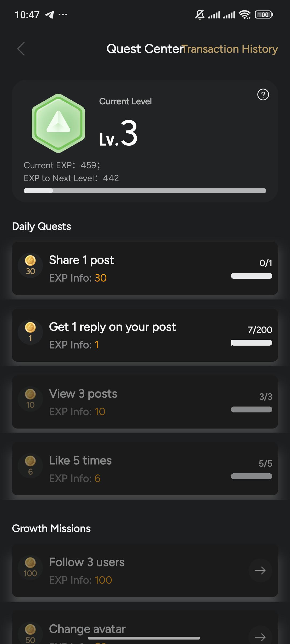Tap the 7/200 reply progress bar
The image size is (290, 644).
point(251,343)
